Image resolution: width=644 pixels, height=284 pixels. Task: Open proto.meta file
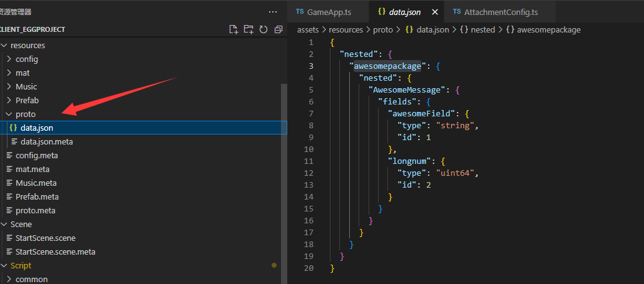pos(35,210)
